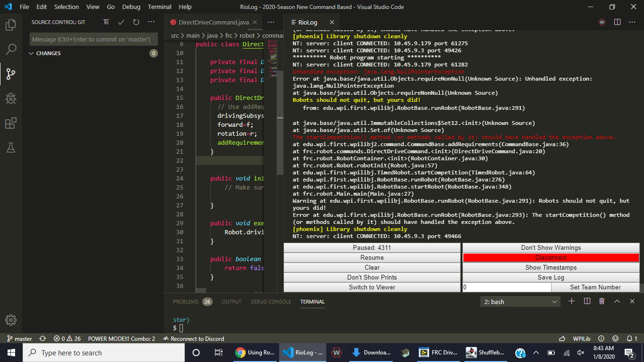Click the 'main' breadcrumb segment

(192, 35)
